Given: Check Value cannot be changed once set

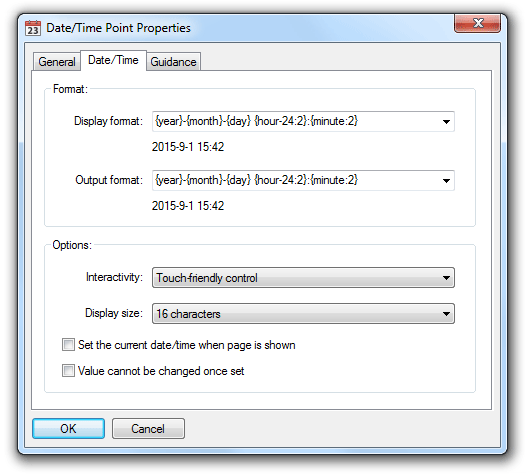Looking at the screenshot, I should 68,371.
